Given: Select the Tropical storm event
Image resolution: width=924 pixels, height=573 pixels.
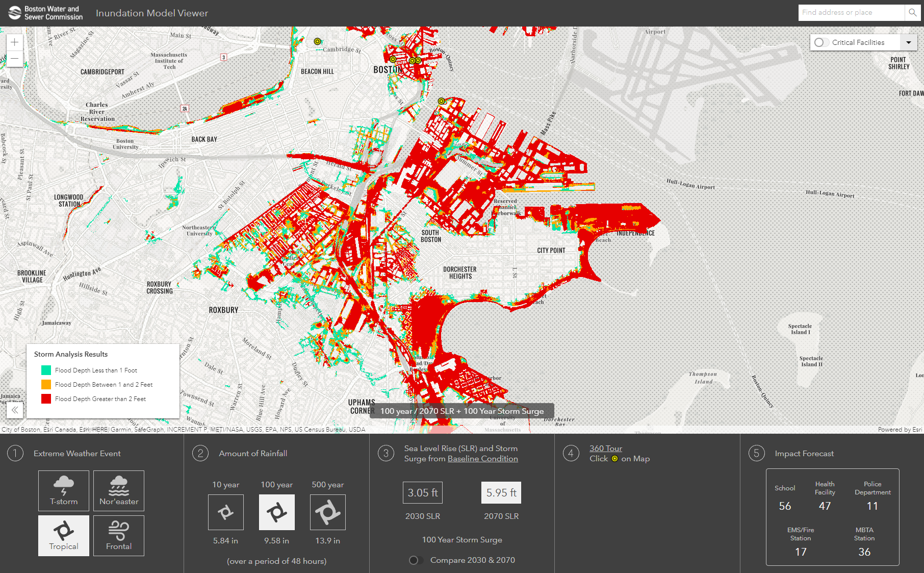Looking at the screenshot, I should (x=63, y=535).
